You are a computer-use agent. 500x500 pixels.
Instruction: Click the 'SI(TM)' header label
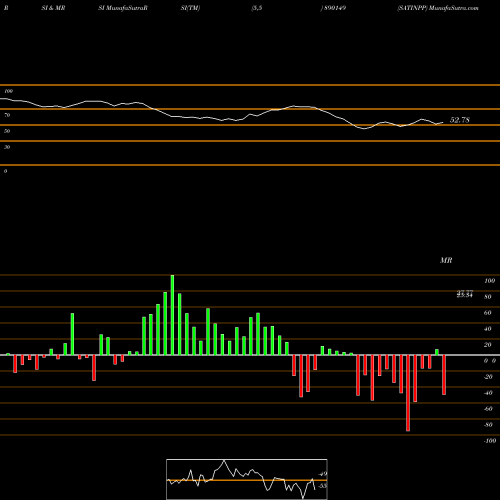point(190,8)
